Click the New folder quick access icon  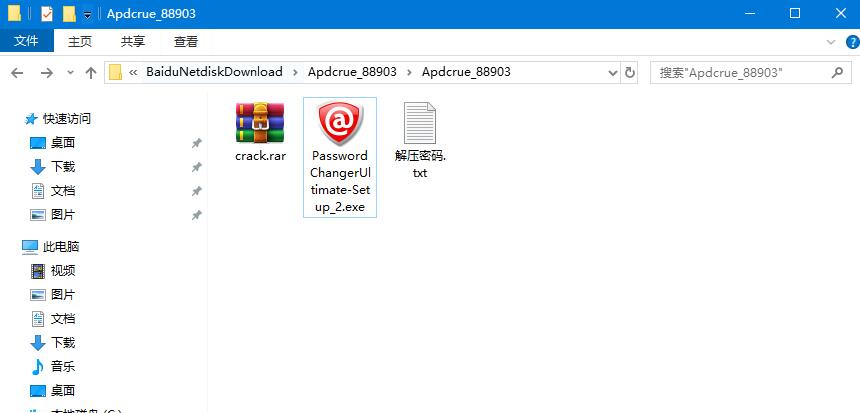pos(69,14)
